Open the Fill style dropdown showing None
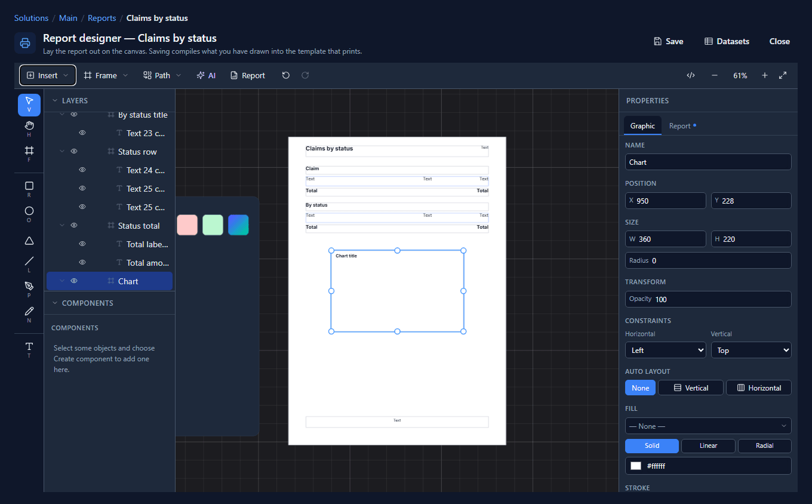This screenshot has width=812, height=504. pos(708,426)
